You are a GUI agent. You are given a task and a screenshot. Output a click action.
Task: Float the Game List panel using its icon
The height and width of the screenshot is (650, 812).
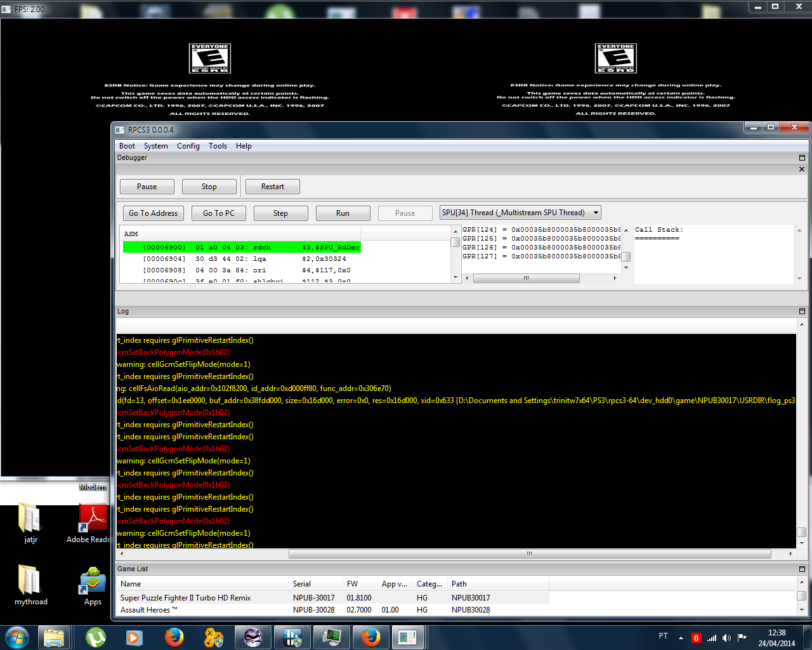tap(802, 569)
